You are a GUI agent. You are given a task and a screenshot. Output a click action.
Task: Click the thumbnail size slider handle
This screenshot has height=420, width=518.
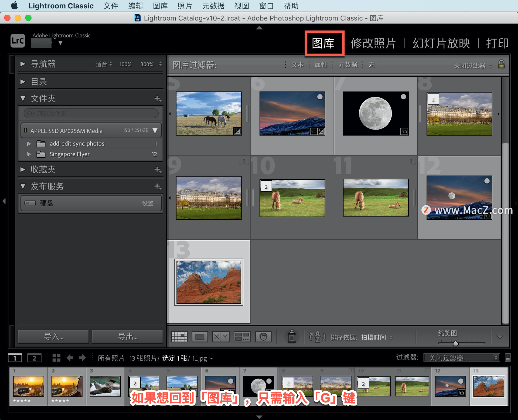456,343
